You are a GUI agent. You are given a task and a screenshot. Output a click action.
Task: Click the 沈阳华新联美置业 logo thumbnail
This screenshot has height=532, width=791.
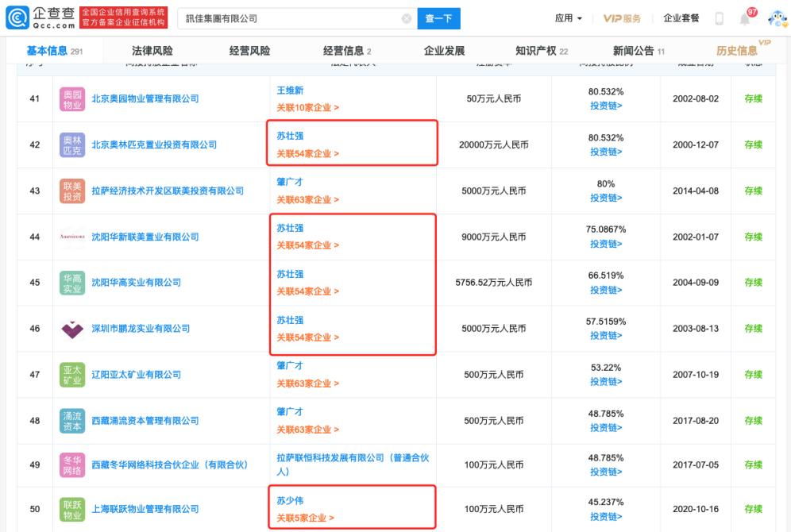(72, 237)
